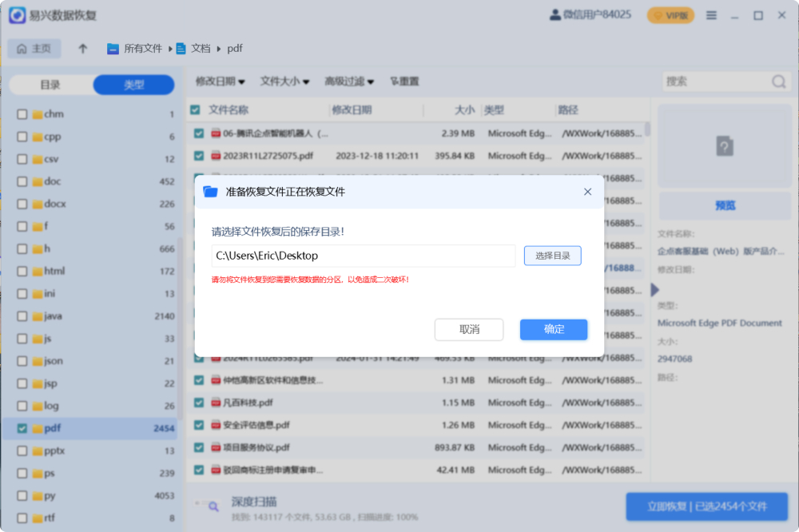Viewport: 799px width, 532px height.
Task: Click the VIP版 badge
Action: 670,14
